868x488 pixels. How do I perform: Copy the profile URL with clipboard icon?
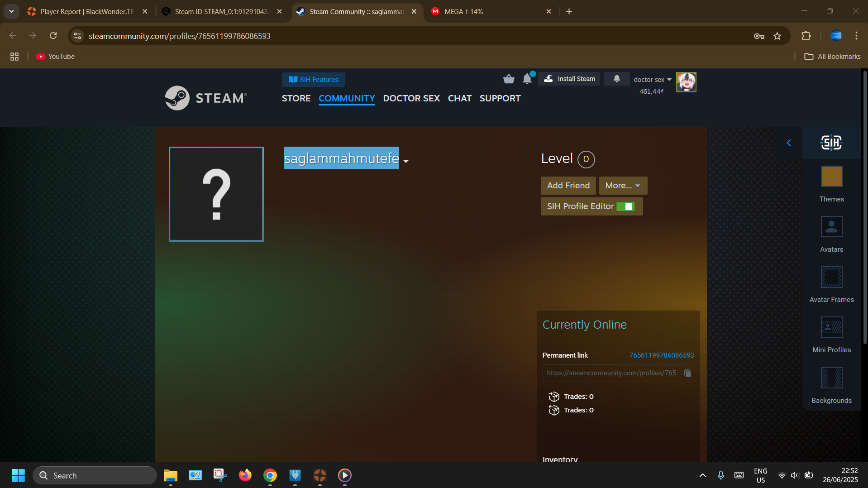click(687, 373)
